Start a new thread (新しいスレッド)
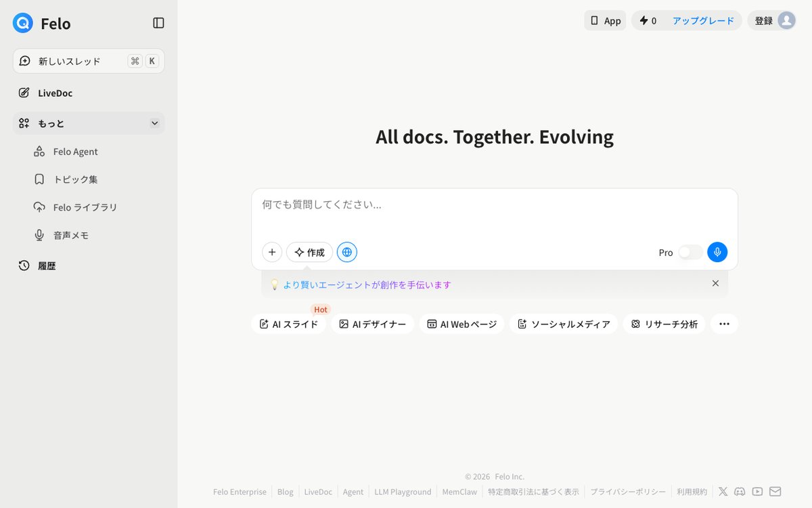The height and width of the screenshot is (508, 812). pyautogui.click(x=89, y=61)
